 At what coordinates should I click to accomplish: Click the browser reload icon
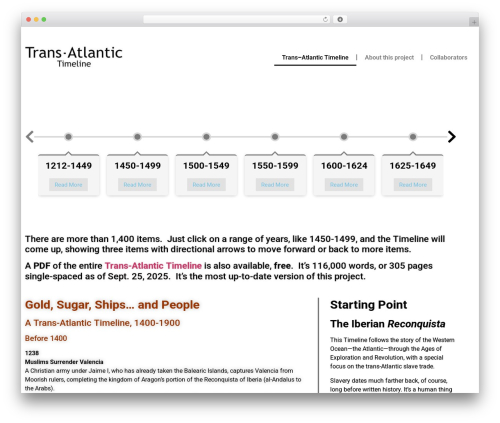click(x=325, y=19)
